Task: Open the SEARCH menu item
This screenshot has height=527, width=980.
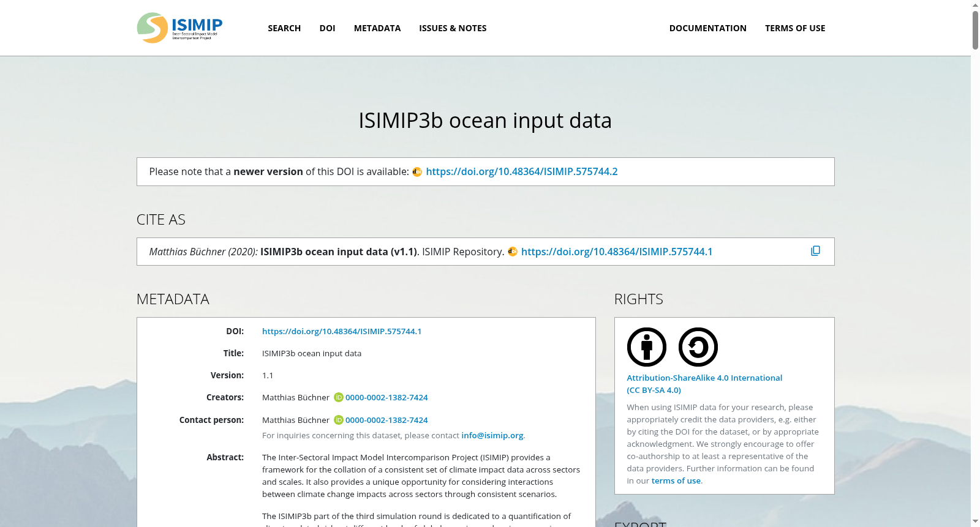Action: [x=284, y=28]
